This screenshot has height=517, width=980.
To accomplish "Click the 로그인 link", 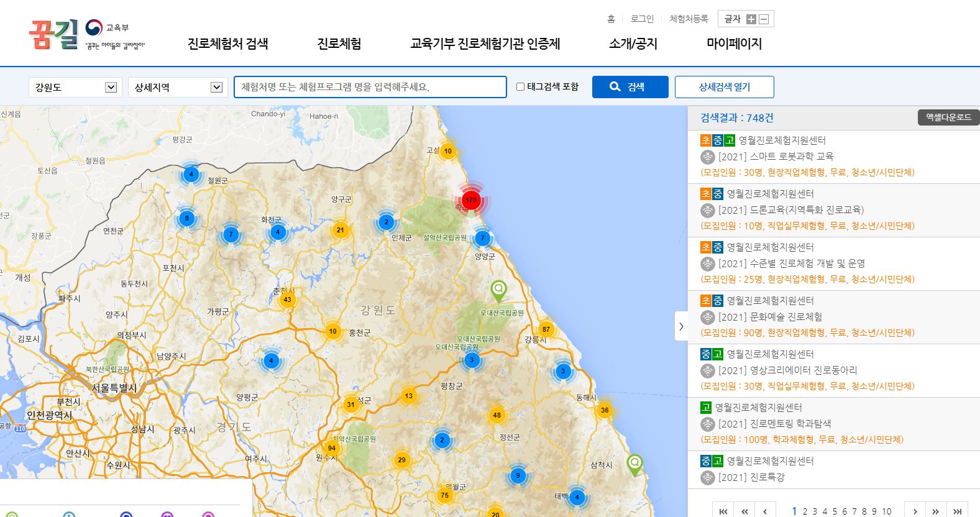I will [642, 19].
